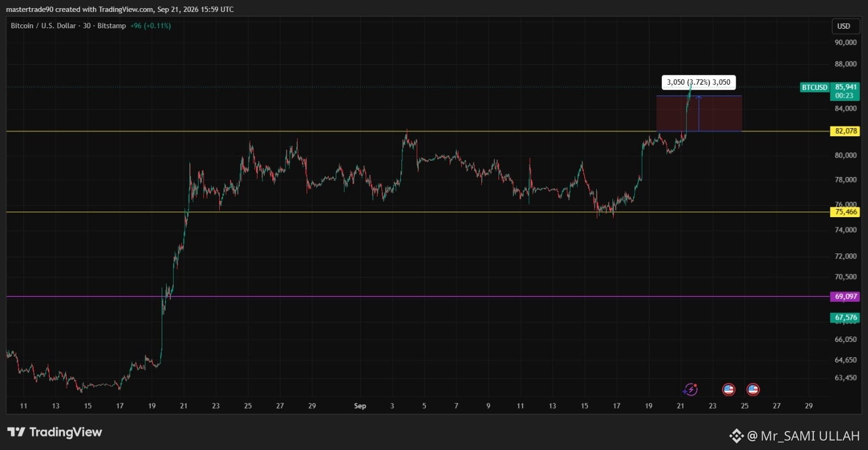868x450 pixels.
Task: Click the Sep month marker on time axis
Action: [360, 406]
